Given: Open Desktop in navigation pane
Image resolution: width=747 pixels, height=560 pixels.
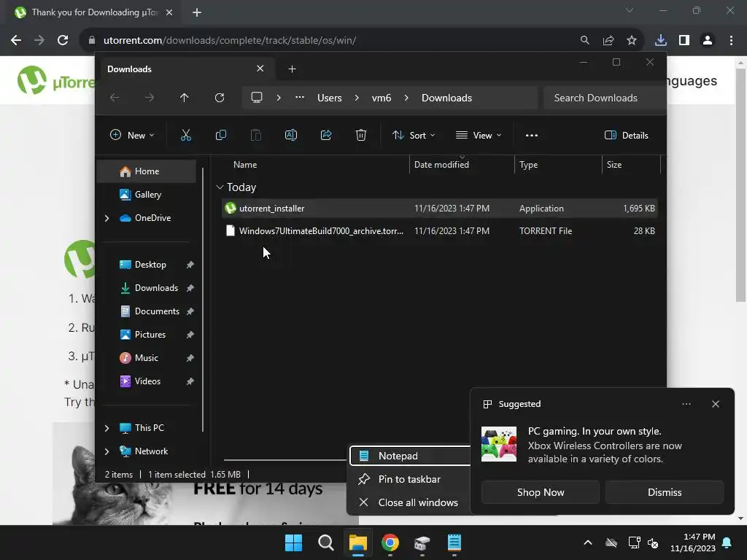Looking at the screenshot, I should (x=146, y=264).
